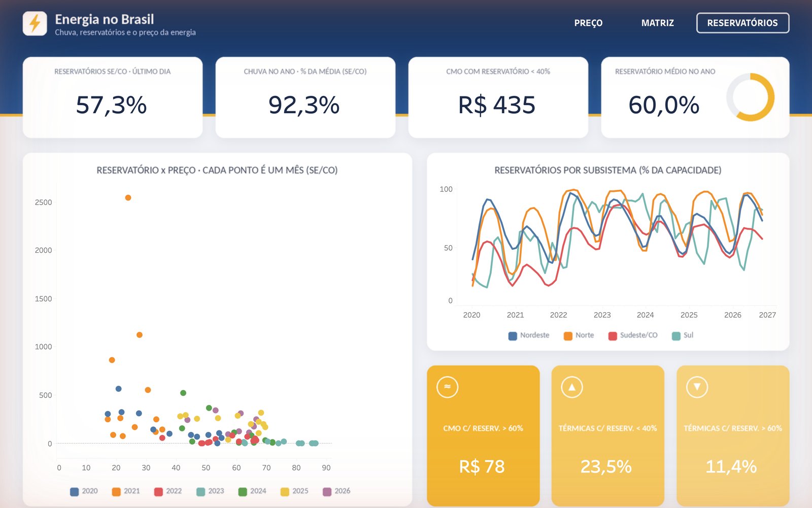Select the RESERVATÓRIOS tab
Screen dimensions: 812x508
[x=742, y=23]
